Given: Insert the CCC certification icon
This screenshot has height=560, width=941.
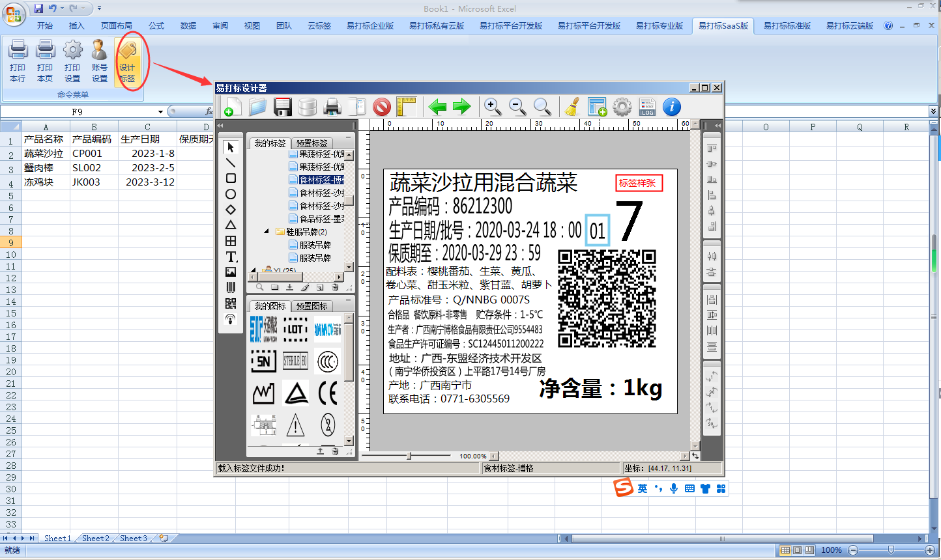Looking at the screenshot, I should click(328, 361).
